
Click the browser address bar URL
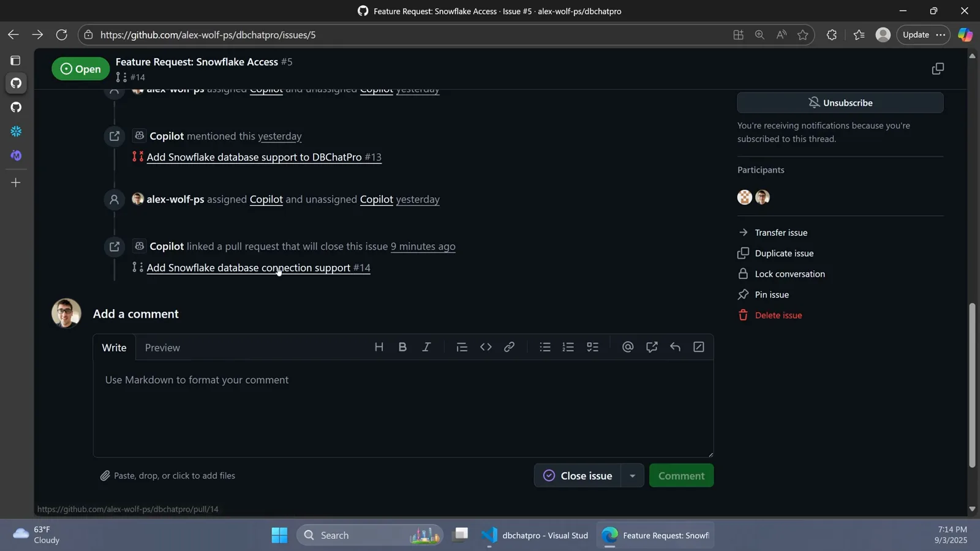click(208, 35)
